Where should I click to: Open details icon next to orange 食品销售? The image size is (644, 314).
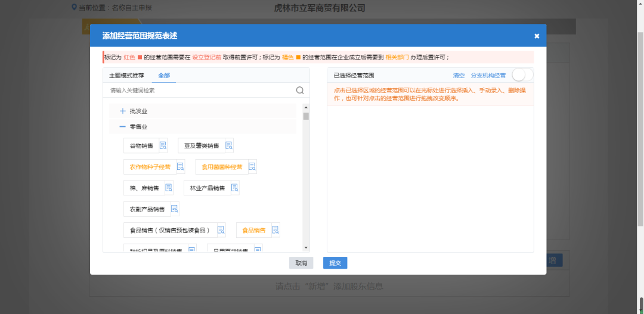[275, 230]
